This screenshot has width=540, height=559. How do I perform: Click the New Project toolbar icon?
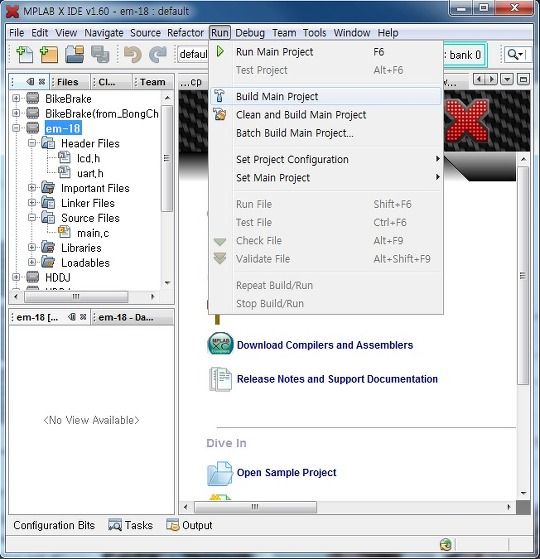click(49, 55)
